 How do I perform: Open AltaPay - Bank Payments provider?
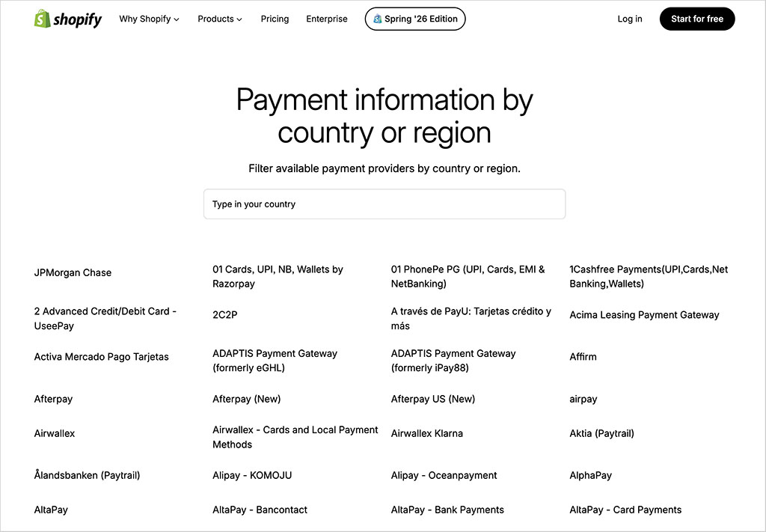[447, 510]
